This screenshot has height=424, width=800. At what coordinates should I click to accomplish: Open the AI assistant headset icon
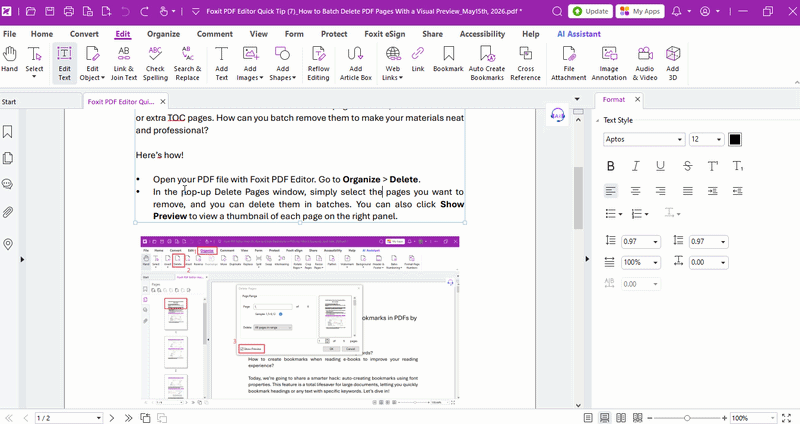(558, 115)
